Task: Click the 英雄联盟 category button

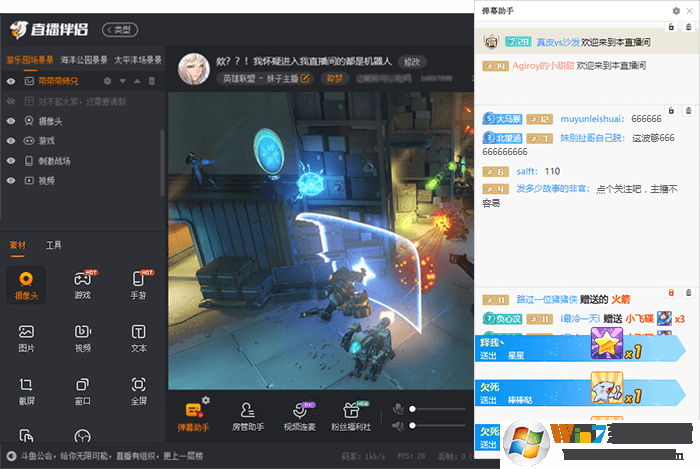Action: (267, 79)
